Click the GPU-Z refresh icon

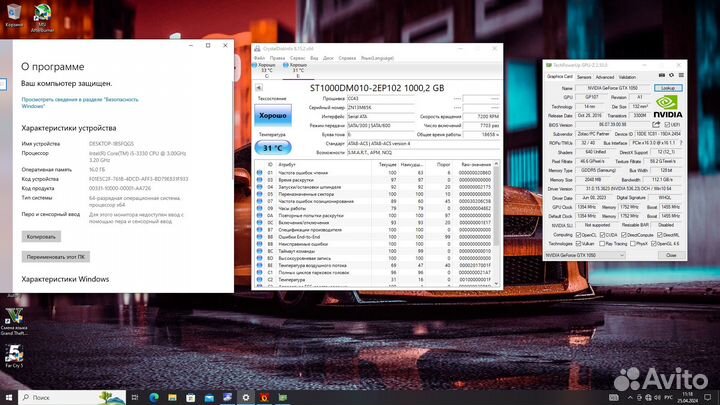click(671, 75)
